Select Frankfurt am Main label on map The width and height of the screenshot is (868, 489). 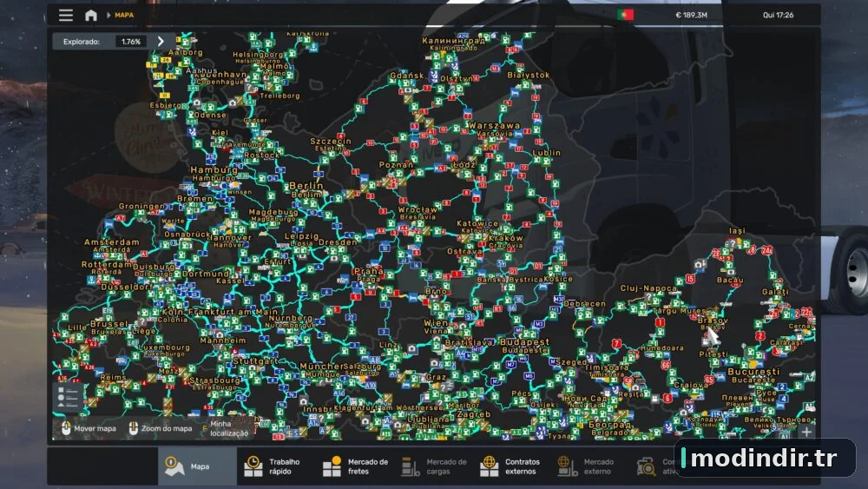point(233,312)
